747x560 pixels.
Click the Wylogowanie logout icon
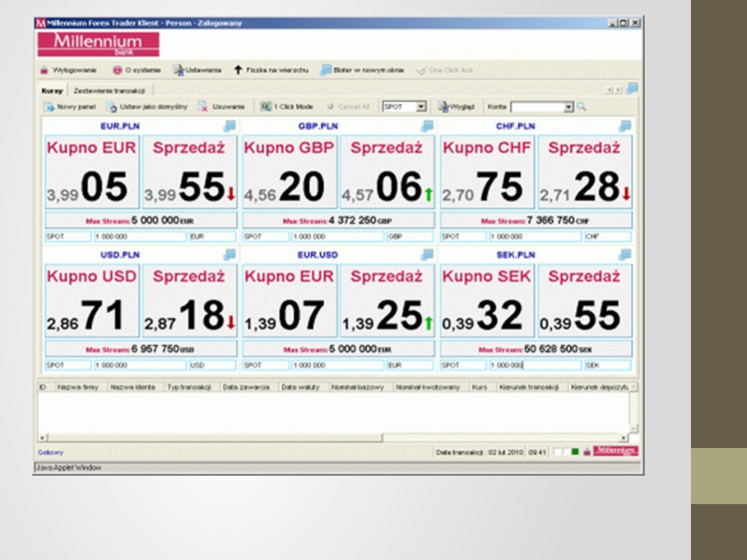(x=44, y=71)
